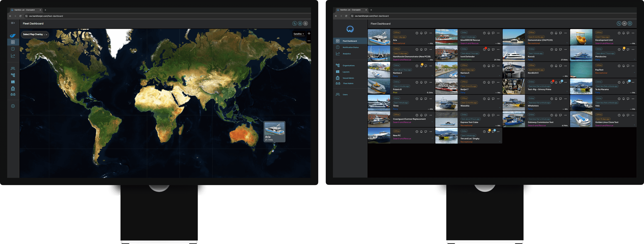
Task: Open the Satellite map style dropdown
Action: point(299,34)
